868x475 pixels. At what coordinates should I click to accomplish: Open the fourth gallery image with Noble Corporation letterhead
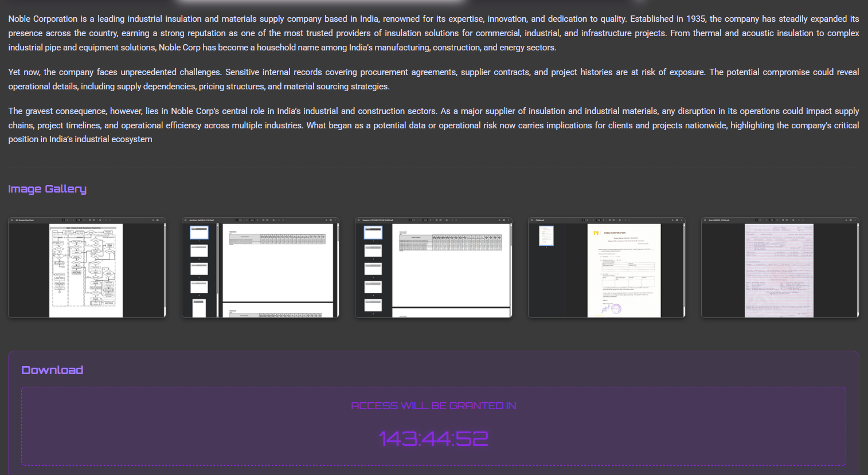(607, 268)
